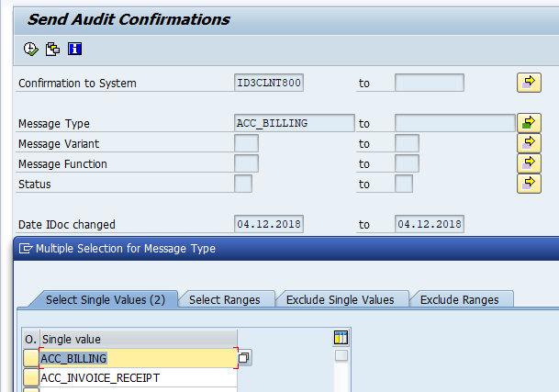
Task: Open table settings icon above the scrollbar
Action: coord(341,339)
